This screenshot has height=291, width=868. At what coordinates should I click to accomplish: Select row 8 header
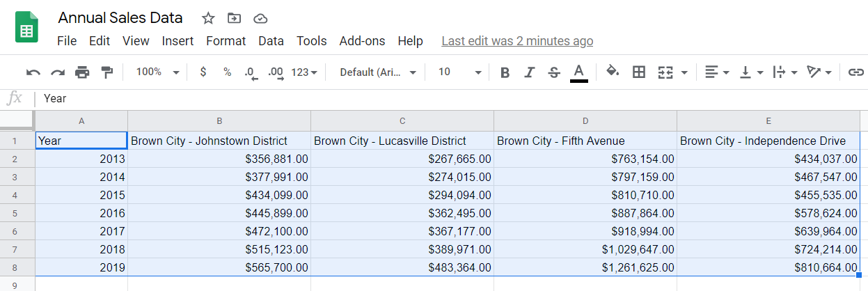click(17, 267)
